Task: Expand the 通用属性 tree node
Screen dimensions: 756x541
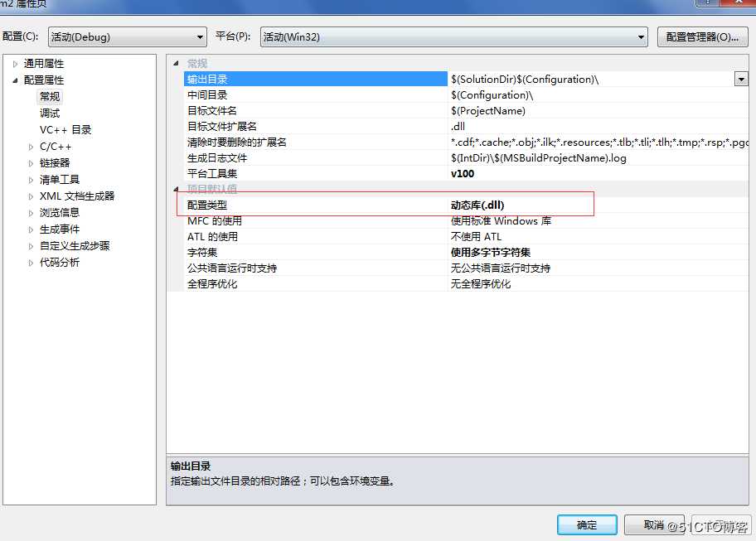Action: [x=16, y=64]
